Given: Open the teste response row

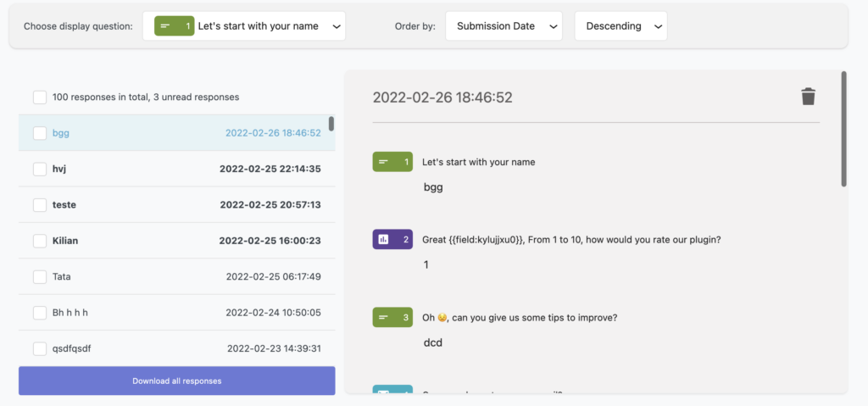Looking at the screenshot, I should tap(176, 205).
